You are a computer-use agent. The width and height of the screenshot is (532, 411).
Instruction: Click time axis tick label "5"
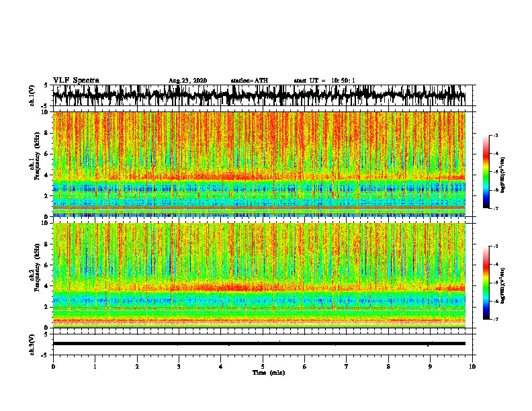tap(263, 367)
